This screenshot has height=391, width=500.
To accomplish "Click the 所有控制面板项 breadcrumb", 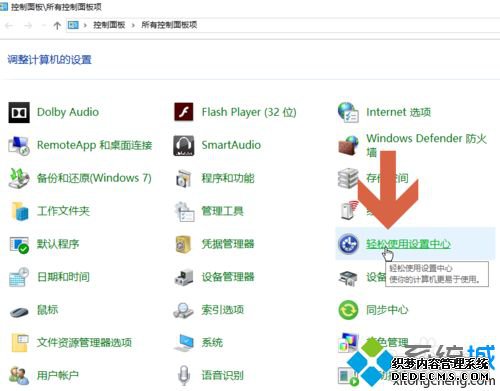I will coord(169,25).
